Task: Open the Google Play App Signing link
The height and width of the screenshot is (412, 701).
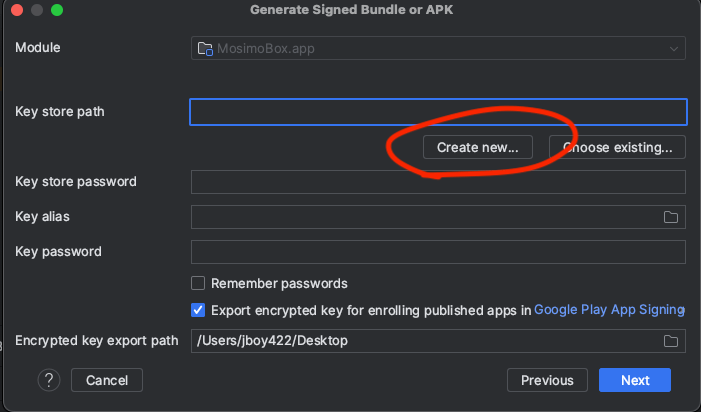Action: pos(609,310)
